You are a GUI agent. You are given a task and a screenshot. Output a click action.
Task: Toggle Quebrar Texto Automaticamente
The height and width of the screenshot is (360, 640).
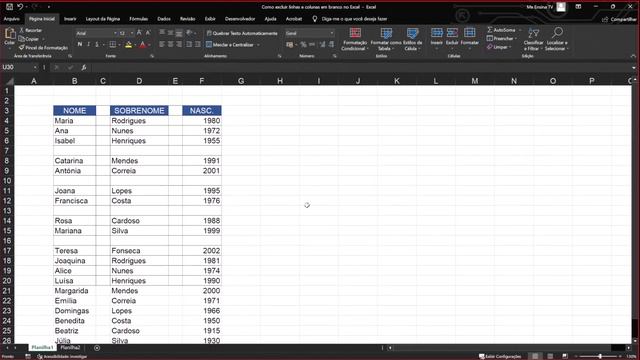pyautogui.click(x=242, y=33)
